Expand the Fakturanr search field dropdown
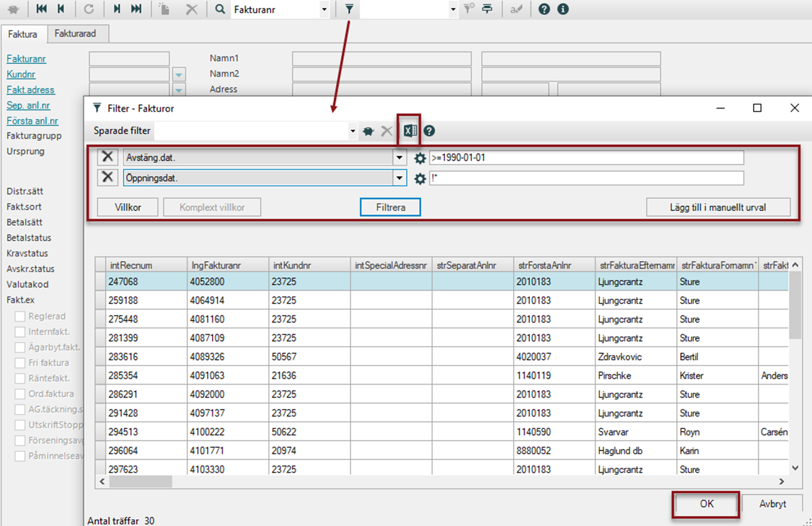Viewport: 812px width, 526px height. point(324,9)
